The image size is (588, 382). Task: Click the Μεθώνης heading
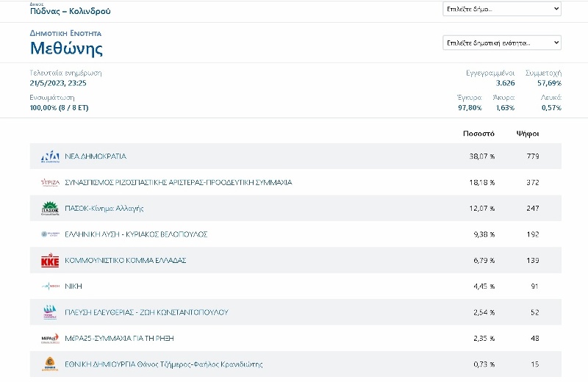pyautogui.click(x=66, y=48)
